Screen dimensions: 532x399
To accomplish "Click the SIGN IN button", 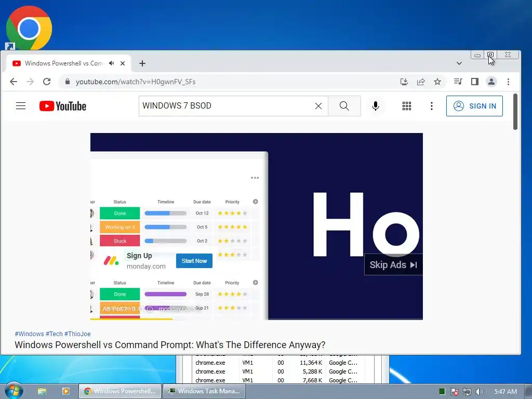I will (474, 106).
